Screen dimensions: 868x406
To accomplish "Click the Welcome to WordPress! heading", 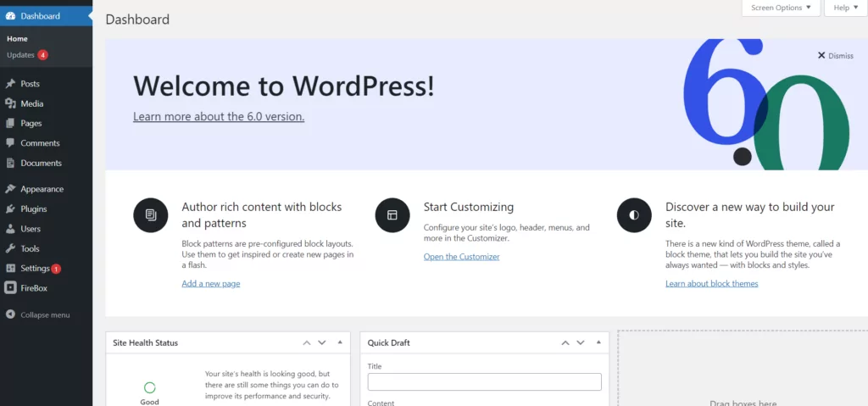I will (x=283, y=86).
